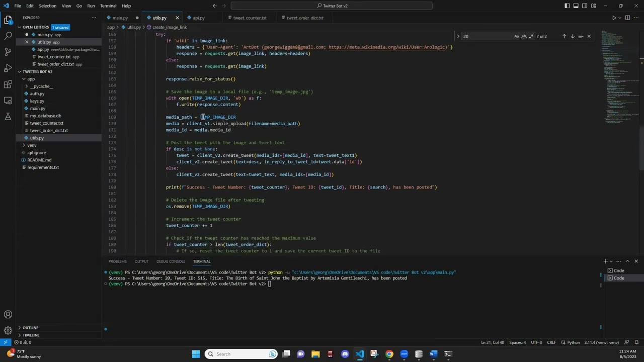Screen dimensions: 644x362
Task: Toggle Use Regular Expression in find widget
Action: coord(531,36)
